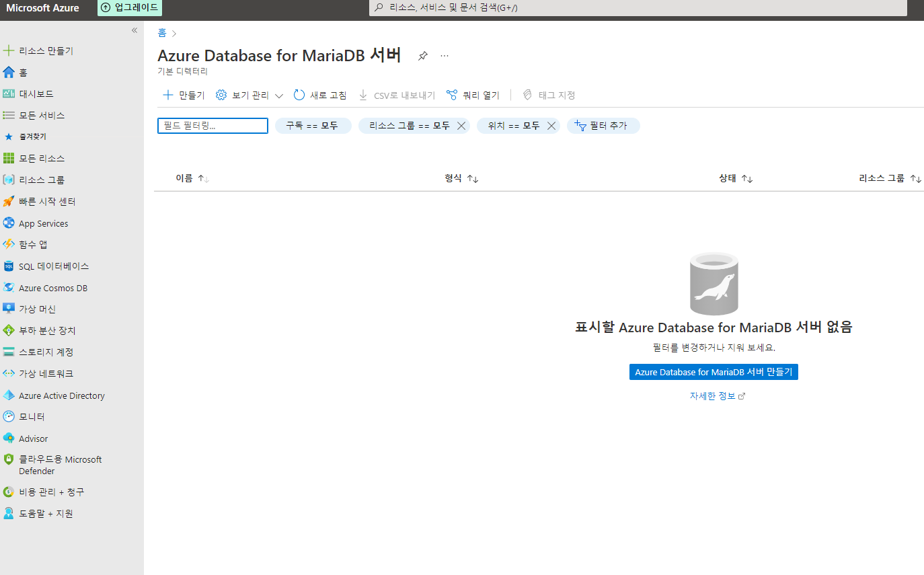Collapse the sidebar with double chevron
Viewport: 924px width, 575px height.
(x=134, y=30)
